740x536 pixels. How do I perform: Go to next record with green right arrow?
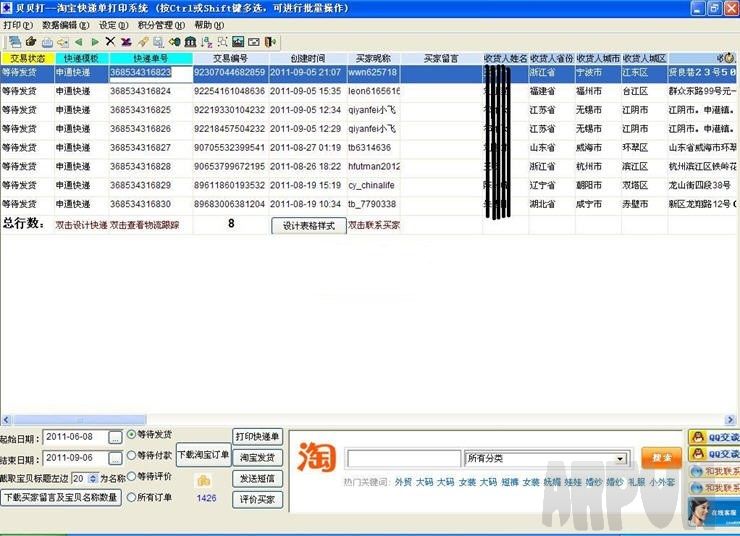click(x=95, y=42)
